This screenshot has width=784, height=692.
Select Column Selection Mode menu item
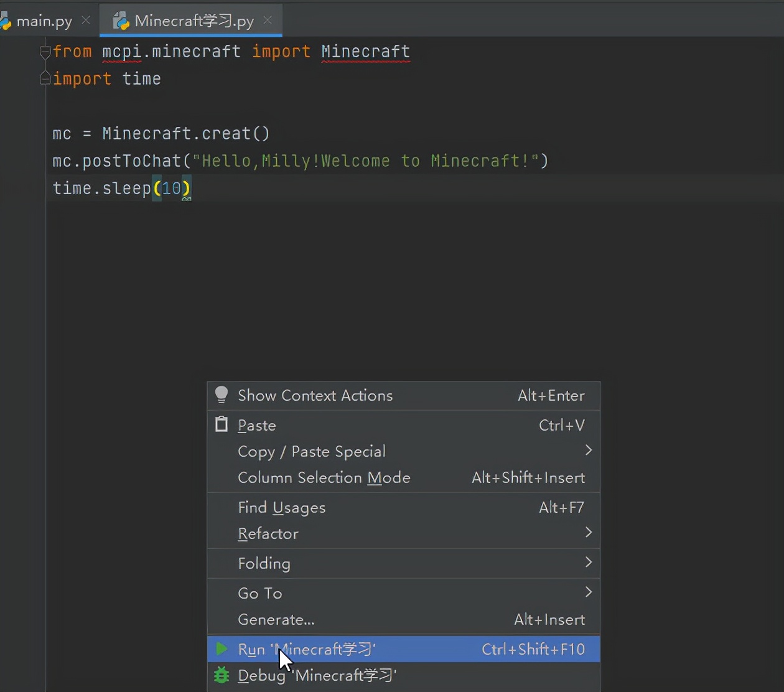click(x=324, y=477)
